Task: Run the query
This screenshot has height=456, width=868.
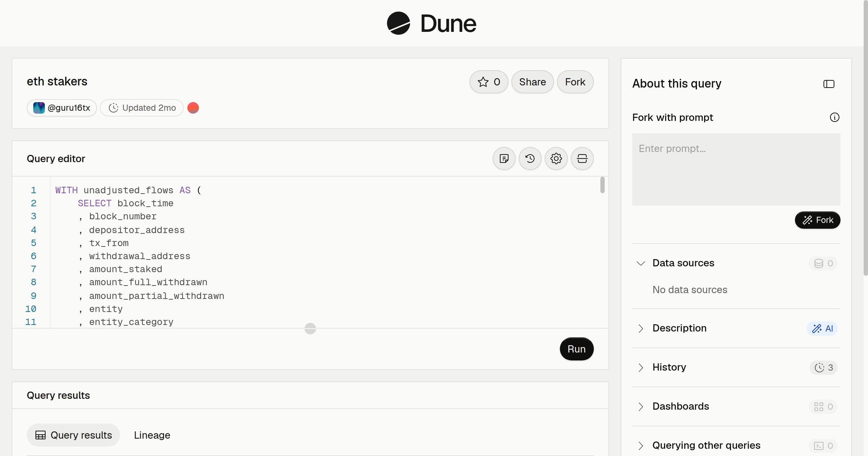Action: pos(576,349)
